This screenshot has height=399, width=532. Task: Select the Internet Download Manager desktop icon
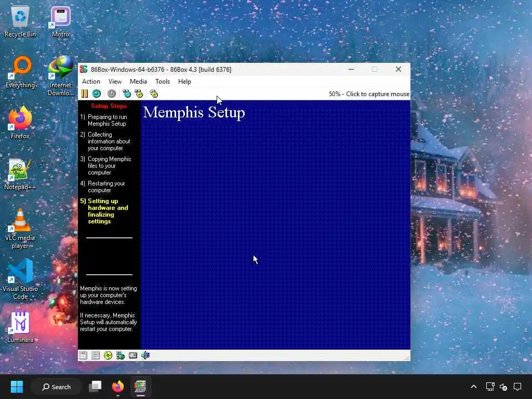point(61,76)
